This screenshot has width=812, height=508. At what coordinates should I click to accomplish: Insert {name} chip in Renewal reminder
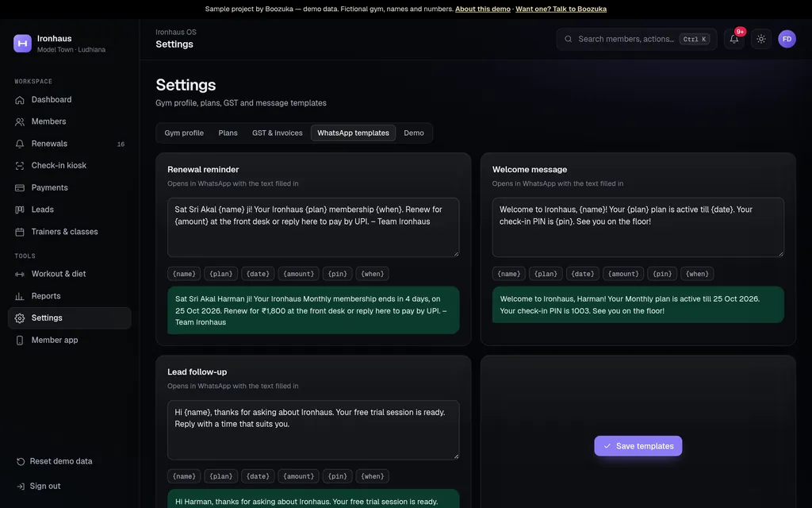tap(184, 274)
